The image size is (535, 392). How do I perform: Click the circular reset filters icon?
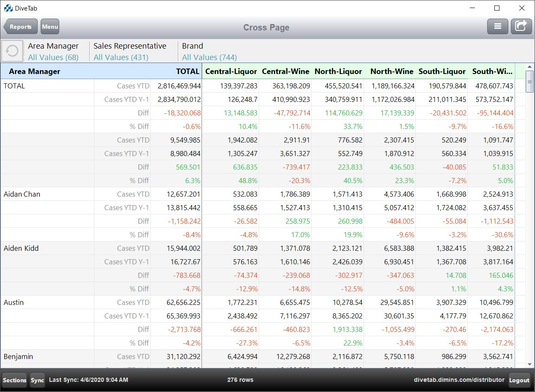coord(12,51)
